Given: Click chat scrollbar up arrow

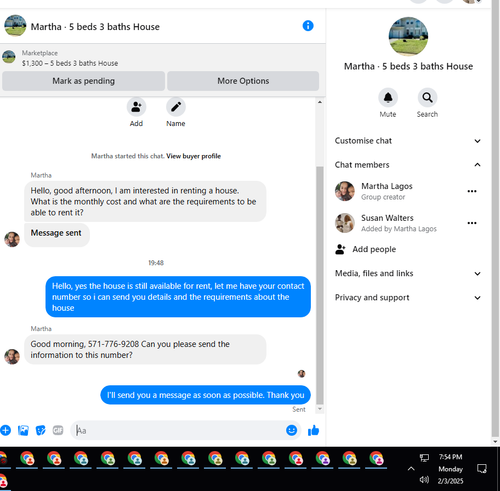Looking at the screenshot, I should pyautogui.click(x=320, y=102).
